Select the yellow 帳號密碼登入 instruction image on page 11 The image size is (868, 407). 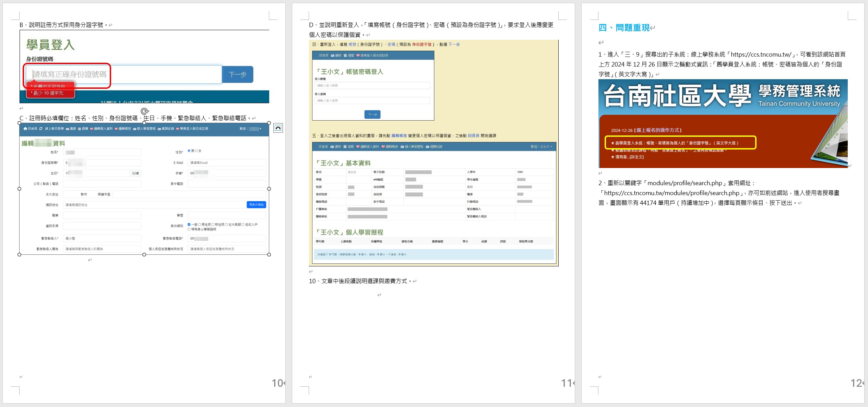click(x=433, y=153)
